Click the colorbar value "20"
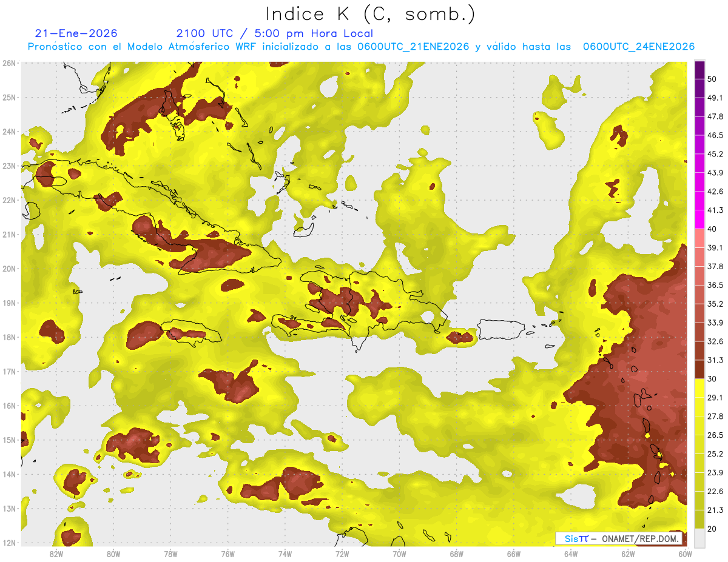 click(712, 529)
